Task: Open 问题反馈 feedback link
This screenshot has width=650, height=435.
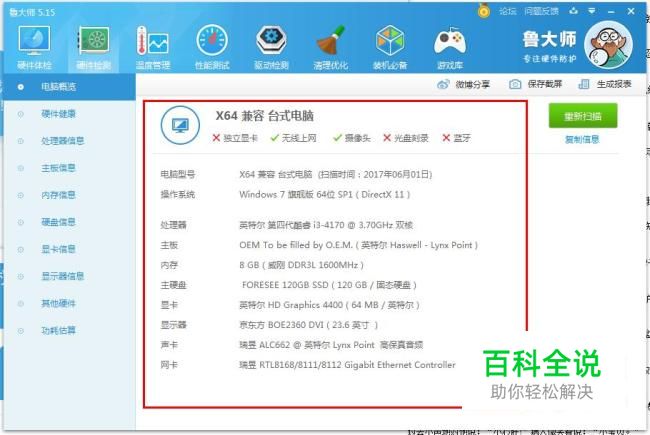Action: (541, 11)
